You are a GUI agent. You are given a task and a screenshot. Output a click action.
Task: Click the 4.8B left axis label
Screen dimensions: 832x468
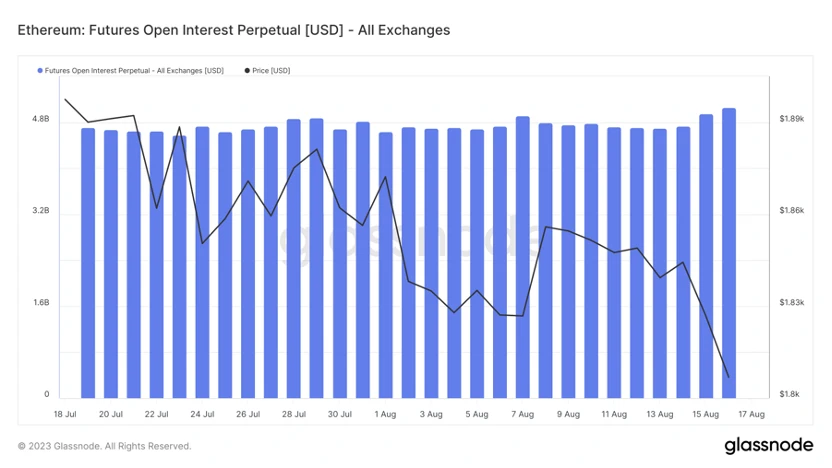click(41, 119)
